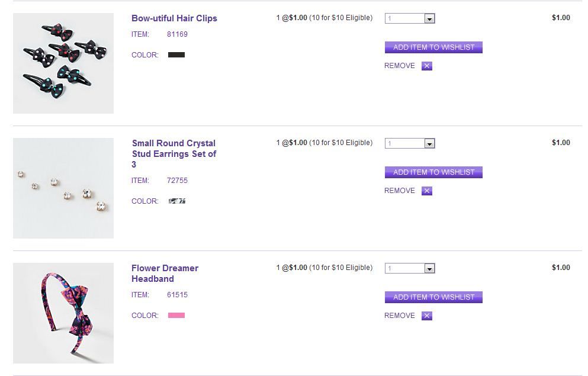The image size is (588, 376).
Task: Open quantity dropdown for Small Round Crystal Earrings
Action: pyautogui.click(x=430, y=144)
